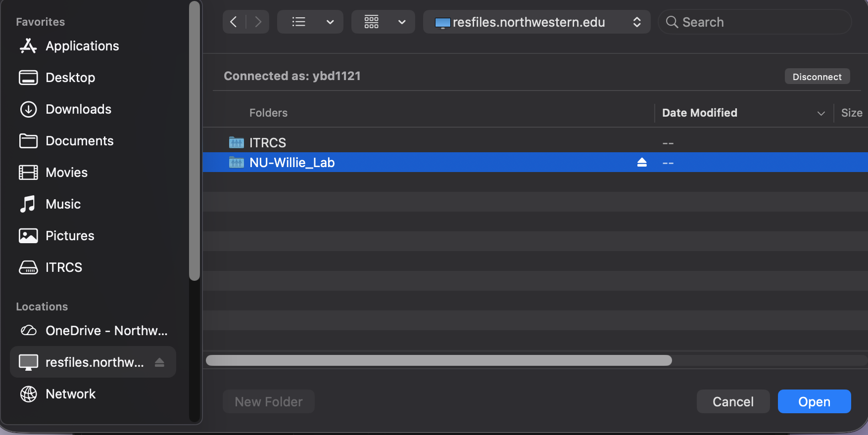The width and height of the screenshot is (868, 435).
Task: Go to Downloads folder in sidebar
Action: click(78, 109)
